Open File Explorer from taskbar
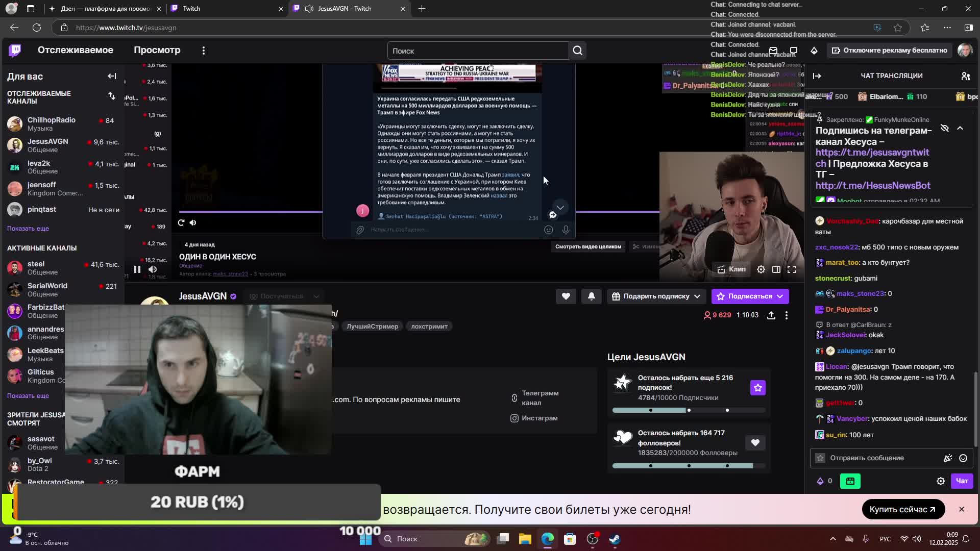 [x=525, y=539]
